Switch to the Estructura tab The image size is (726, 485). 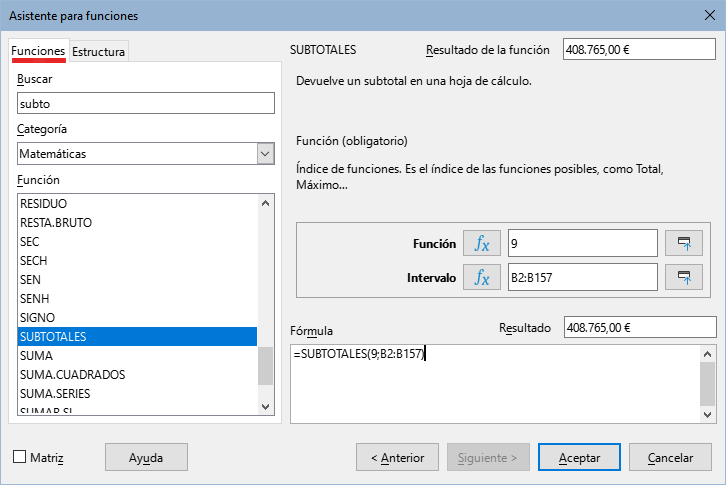(99, 52)
